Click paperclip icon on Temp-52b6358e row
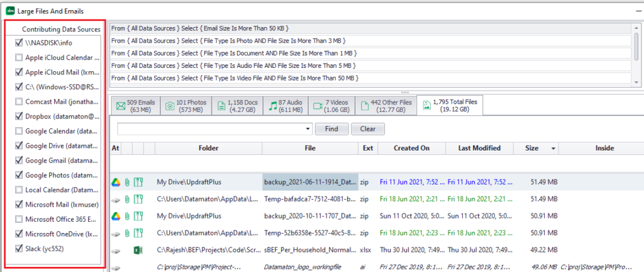 127,233
